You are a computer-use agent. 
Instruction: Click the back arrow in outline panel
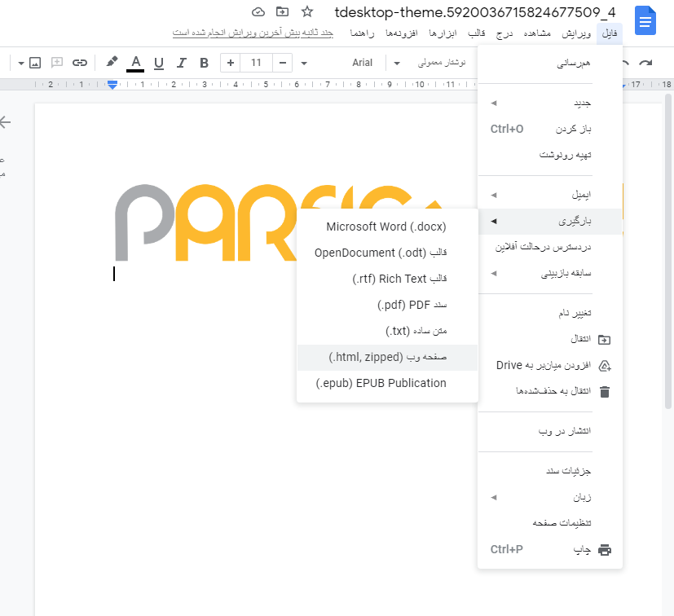click(x=5, y=122)
